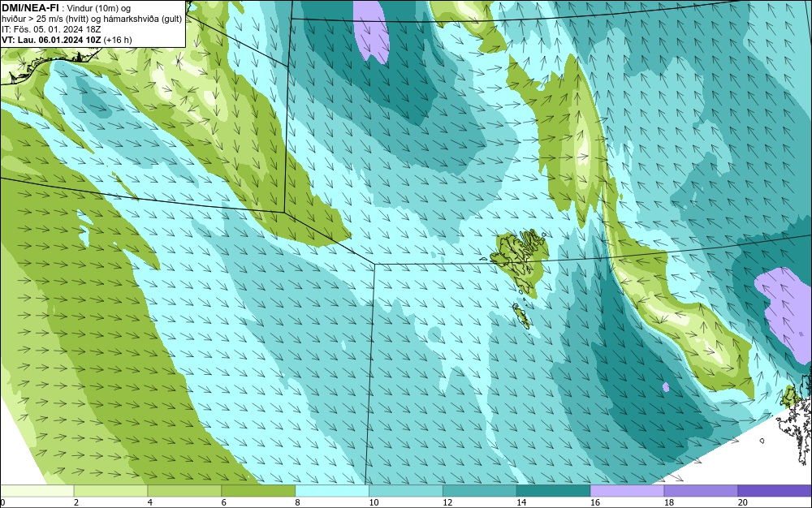Click the '12' label on the legend scale
The height and width of the screenshot is (508, 812).
point(447,502)
